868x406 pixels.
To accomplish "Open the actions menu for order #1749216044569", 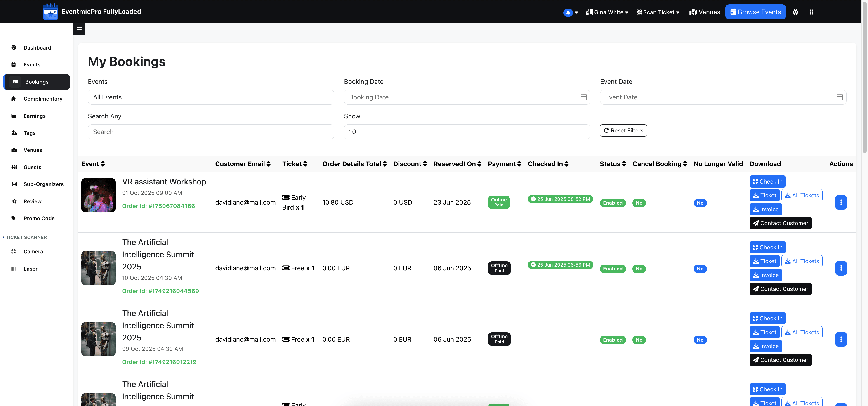I will [841, 268].
